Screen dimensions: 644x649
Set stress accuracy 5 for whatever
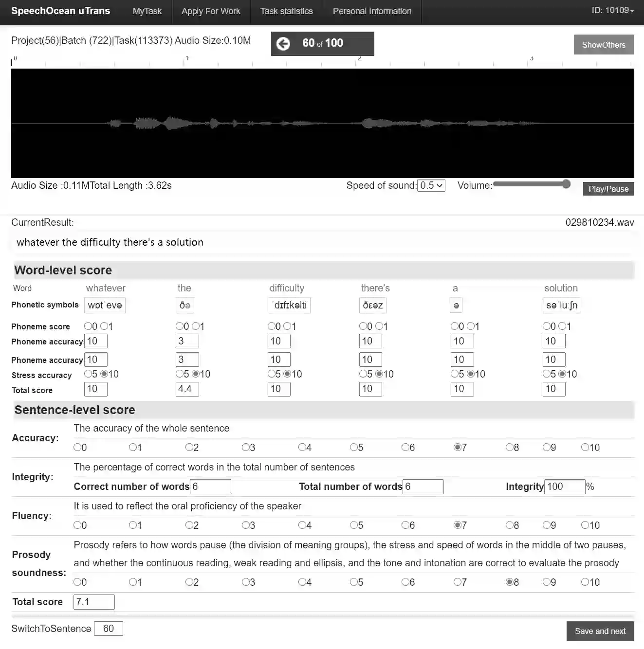[88, 374]
